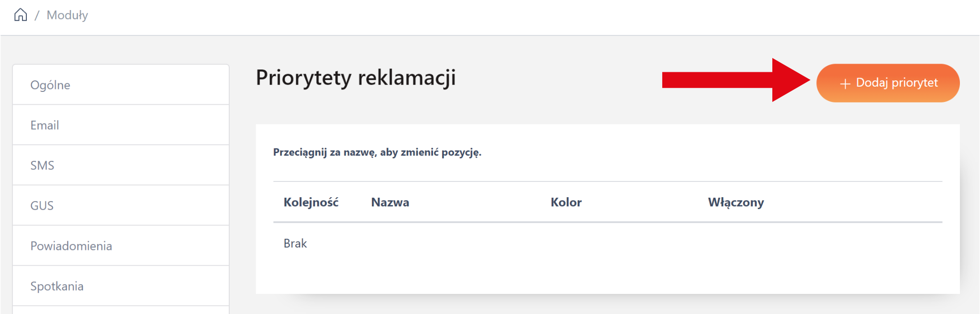Click the breadcrumb slash separator
The height and width of the screenshot is (314, 980).
[x=37, y=15]
